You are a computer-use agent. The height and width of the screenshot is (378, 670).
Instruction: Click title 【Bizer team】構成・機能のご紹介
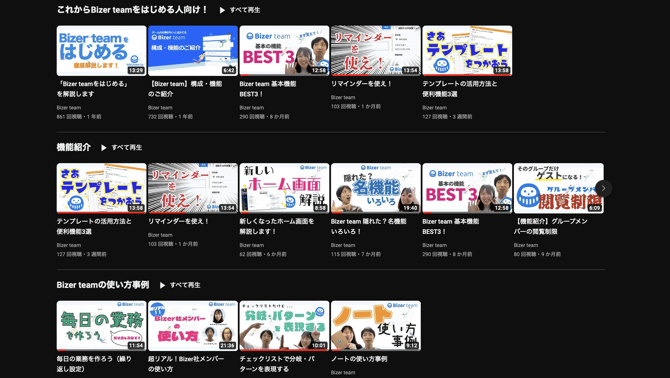point(185,89)
